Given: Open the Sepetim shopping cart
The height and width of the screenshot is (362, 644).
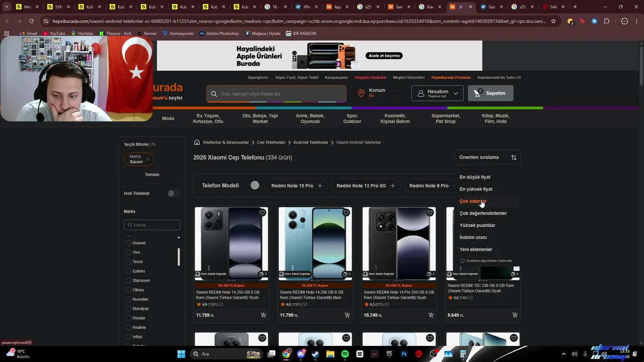Looking at the screenshot, I should click(x=491, y=93).
